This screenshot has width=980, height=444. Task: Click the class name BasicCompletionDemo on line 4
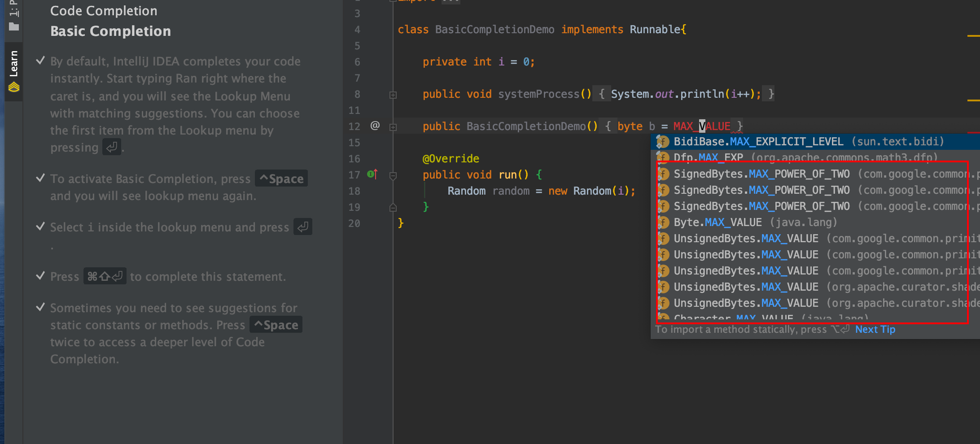pos(494,30)
